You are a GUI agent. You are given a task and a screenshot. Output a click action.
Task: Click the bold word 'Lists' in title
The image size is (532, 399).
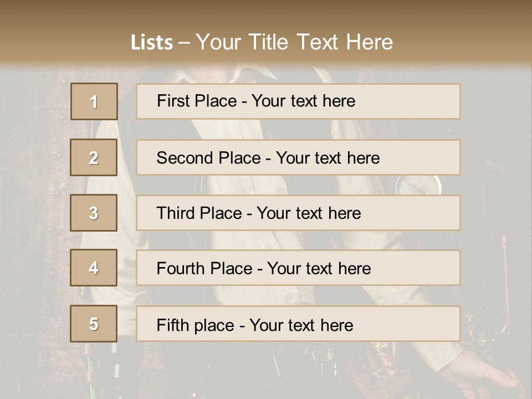pos(151,42)
